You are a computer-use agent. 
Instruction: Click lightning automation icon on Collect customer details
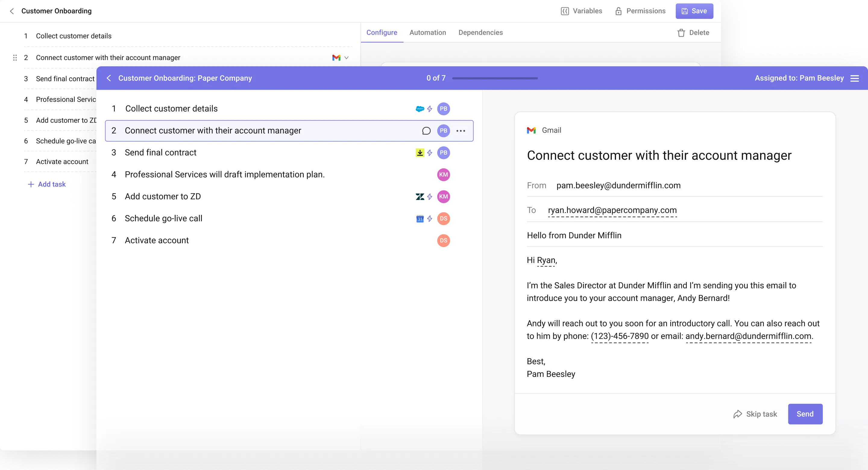click(429, 109)
